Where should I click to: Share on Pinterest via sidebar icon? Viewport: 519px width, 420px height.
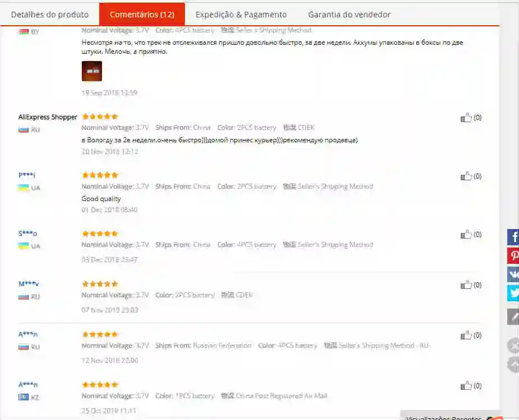(513, 255)
